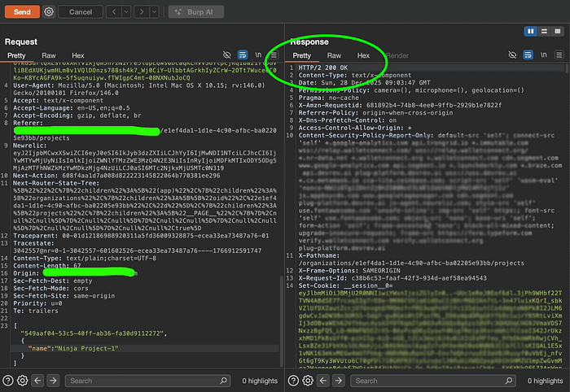Toggle hide non-printable icon in Response panel

point(512,54)
